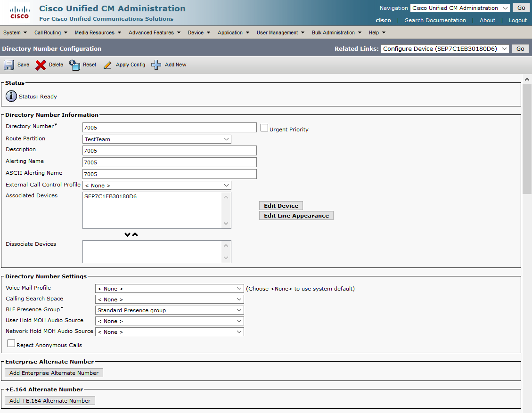Click the Logout link
This screenshot has width=532, height=413.
(517, 20)
